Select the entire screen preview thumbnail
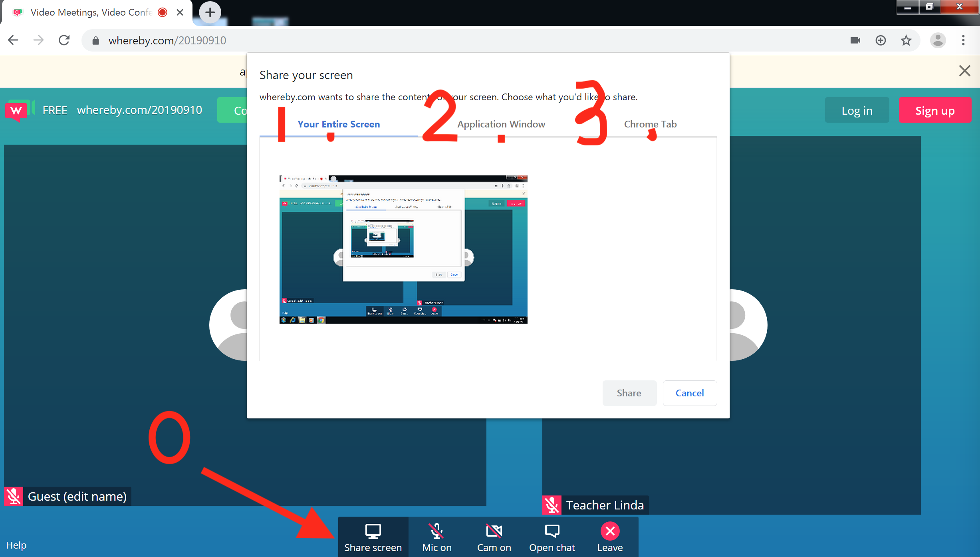 pyautogui.click(x=403, y=249)
